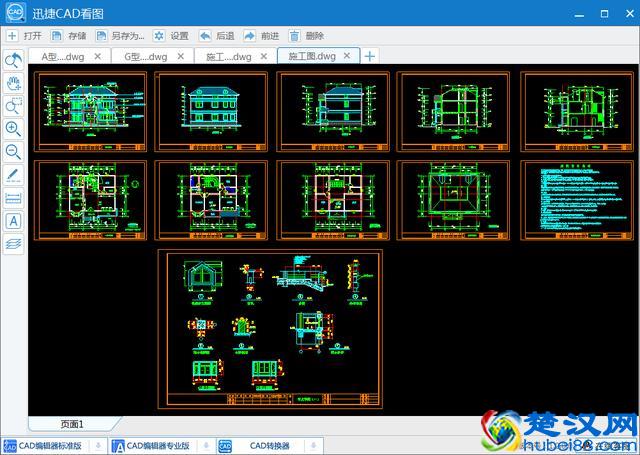Open 设置 settings
Viewport: 640px width, 455px height.
[x=171, y=34]
